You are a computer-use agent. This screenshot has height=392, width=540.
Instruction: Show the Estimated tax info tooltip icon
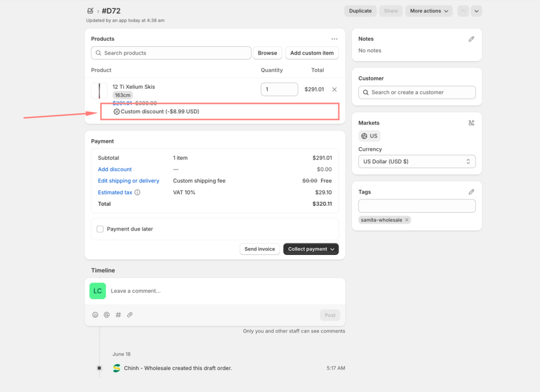[x=138, y=192]
